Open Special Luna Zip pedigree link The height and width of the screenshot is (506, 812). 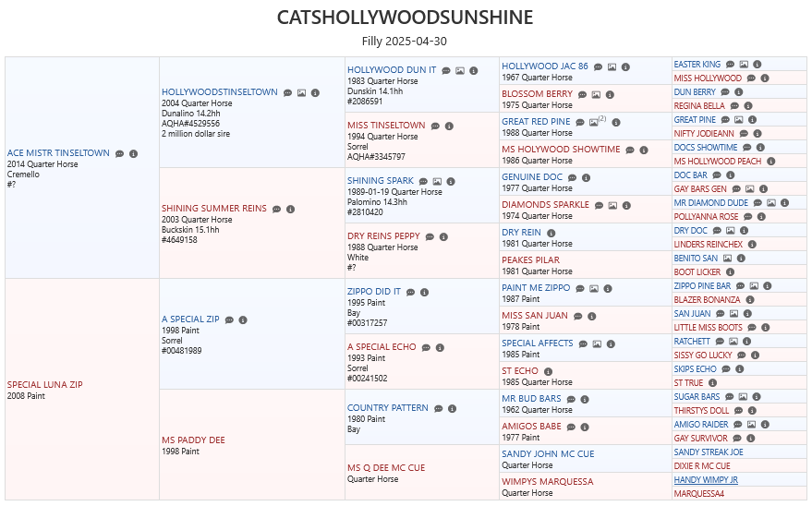[45, 385]
